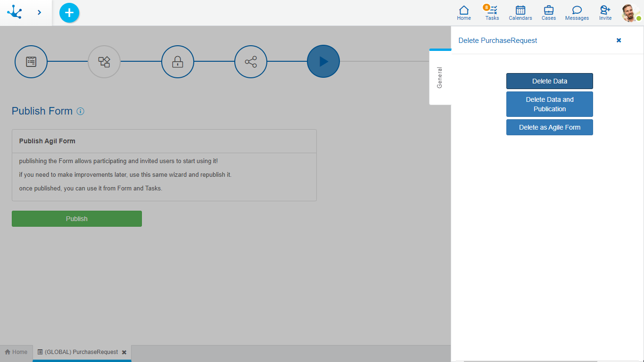The height and width of the screenshot is (362, 644).
Task: Open the Messages icon
Action: [x=577, y=13]
